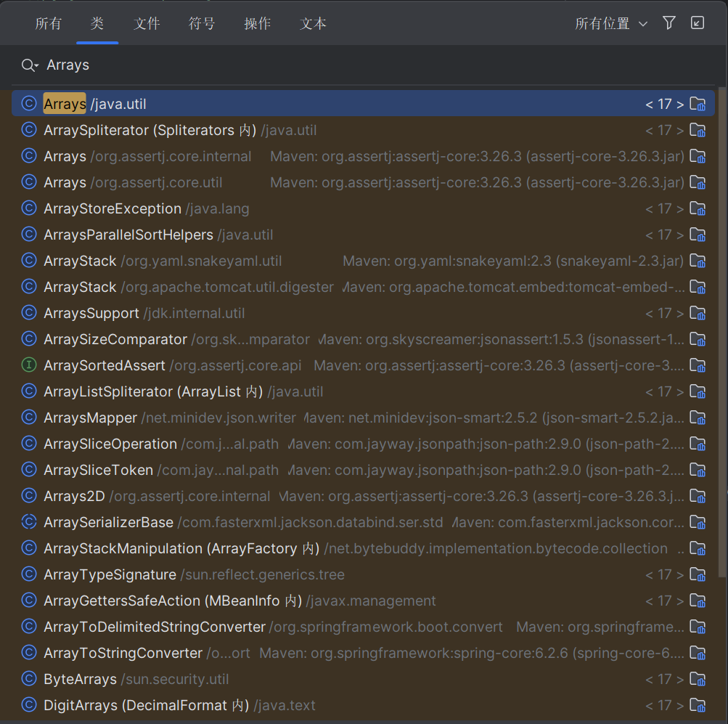Click abstract class icon beside ArraySerializerBase
The image size is (728, 724).
29,522
